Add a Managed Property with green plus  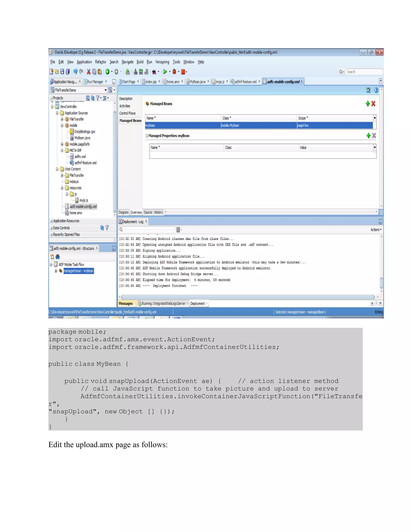pos(368,136)
